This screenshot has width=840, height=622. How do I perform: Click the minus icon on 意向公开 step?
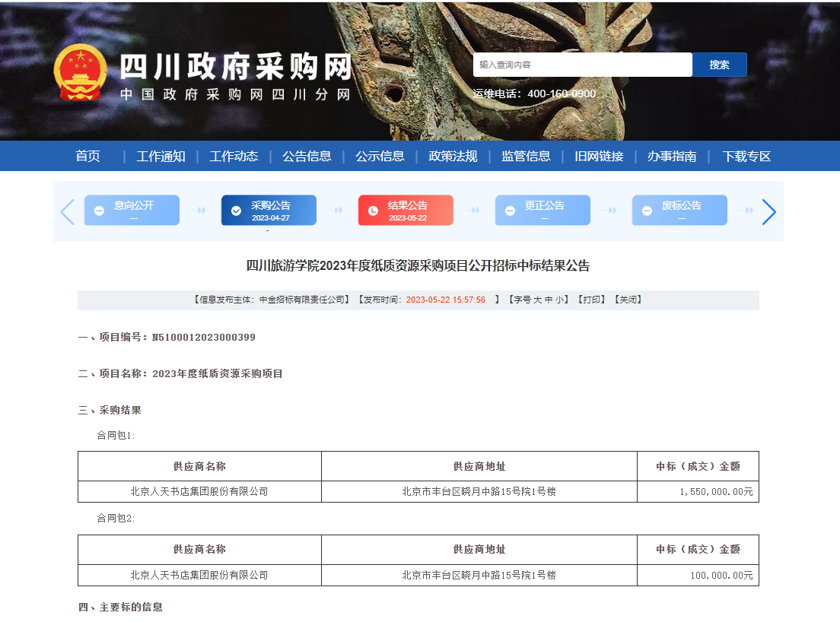click(99, 211)
